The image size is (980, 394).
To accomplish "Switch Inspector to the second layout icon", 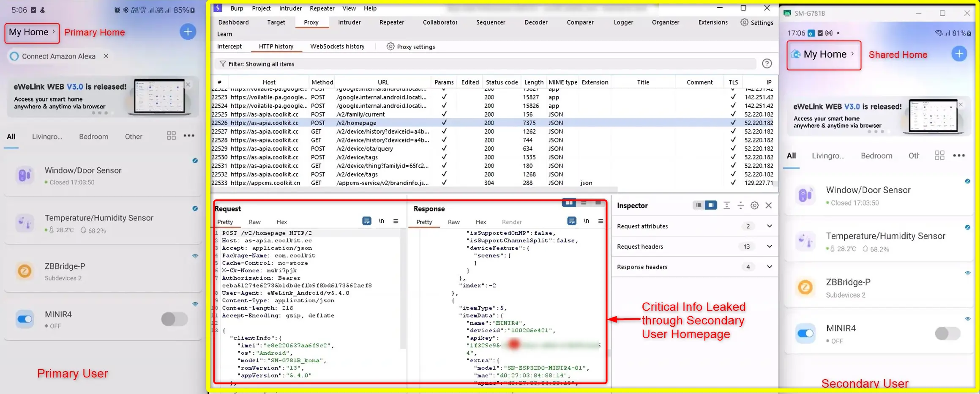I will 711,205.
